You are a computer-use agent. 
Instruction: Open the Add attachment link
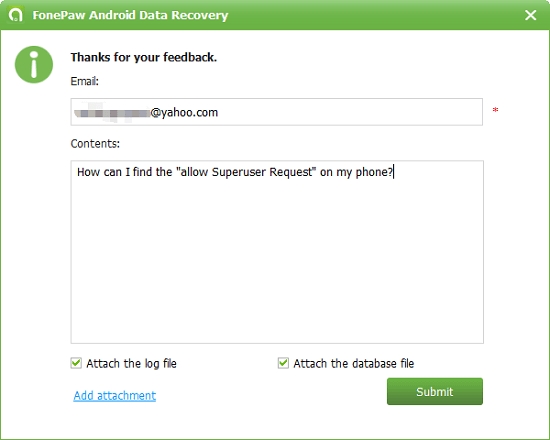[115, 395]
